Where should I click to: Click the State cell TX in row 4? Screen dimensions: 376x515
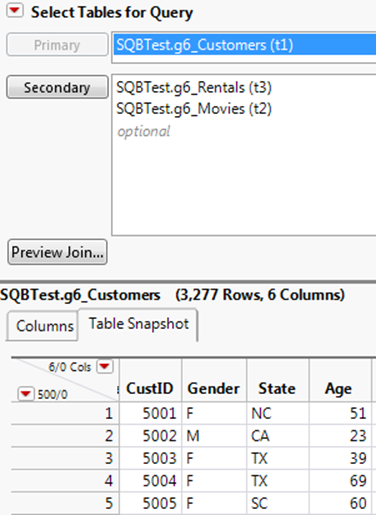[278, 481]
